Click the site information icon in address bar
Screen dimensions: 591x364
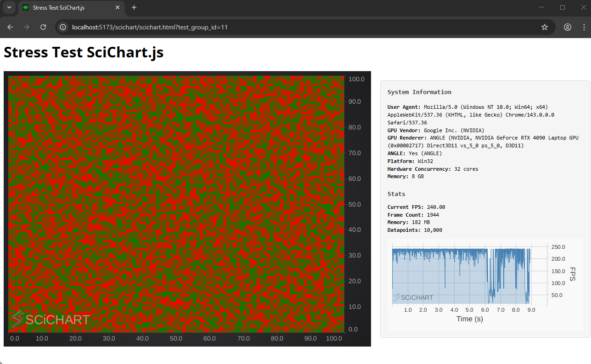pyautogui.click(x=63, y=27)
